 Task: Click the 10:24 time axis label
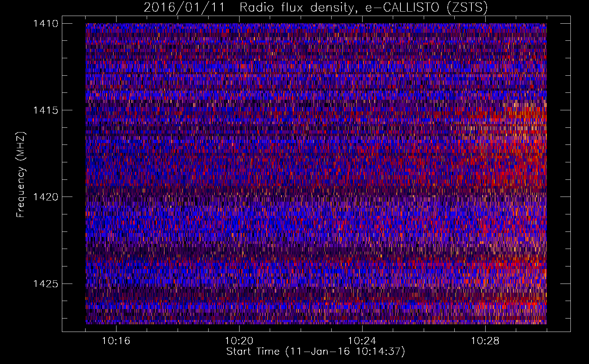pyautogui.click(x=362, y=341)
